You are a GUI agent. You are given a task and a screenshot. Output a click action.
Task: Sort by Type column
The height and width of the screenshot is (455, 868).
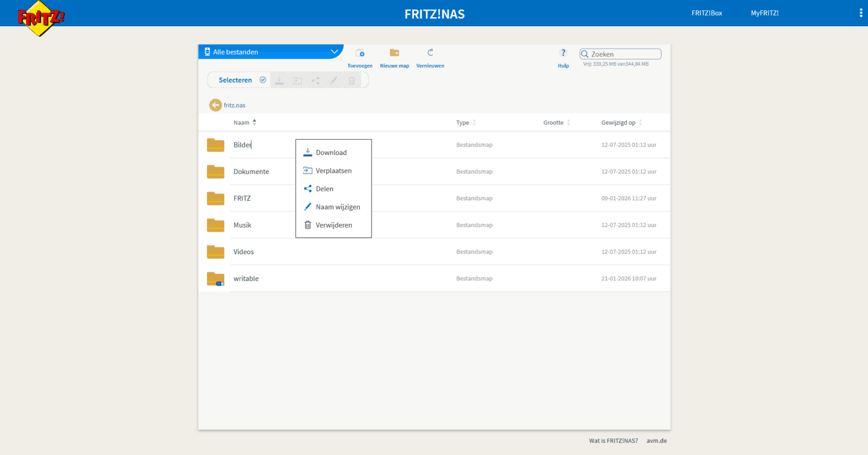466,122
